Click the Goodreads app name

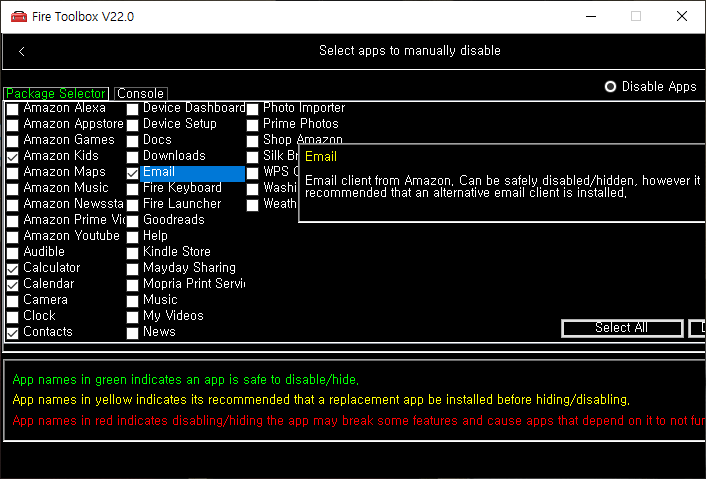pyautogui.click(x=173, y=220)
